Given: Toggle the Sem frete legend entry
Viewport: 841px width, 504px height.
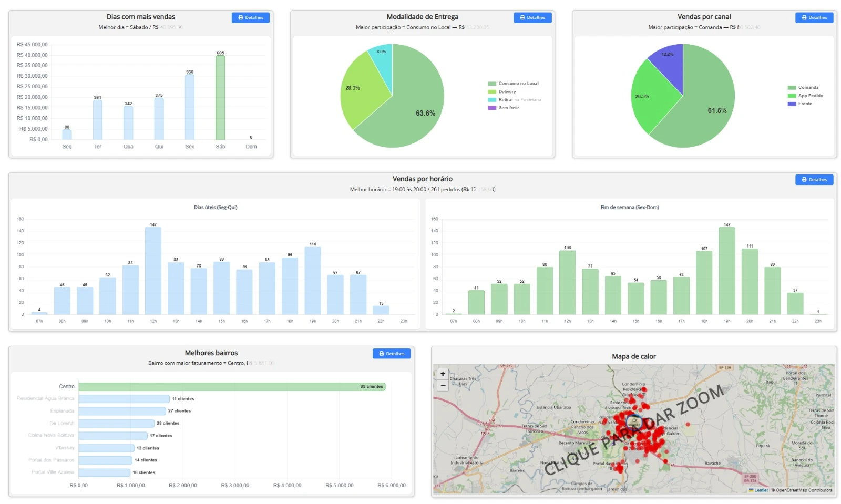Looking at the screenshot, I should 504,108.
